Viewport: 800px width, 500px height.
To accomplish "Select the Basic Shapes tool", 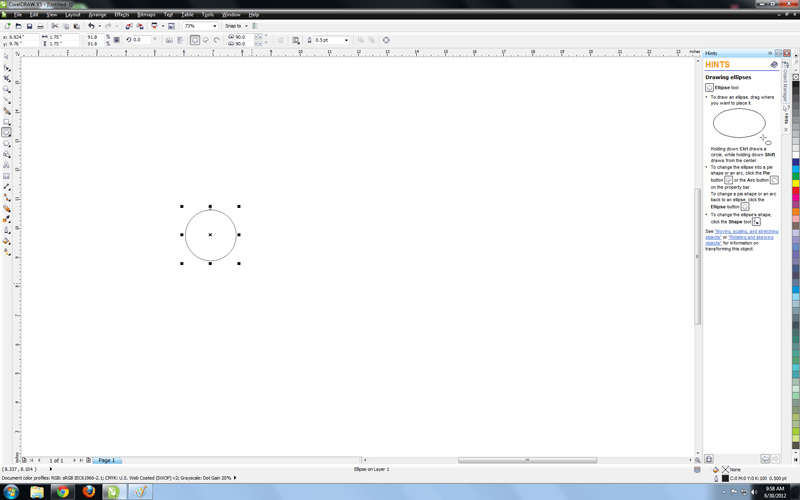I will pyautogui.click(x=6, y=154).
